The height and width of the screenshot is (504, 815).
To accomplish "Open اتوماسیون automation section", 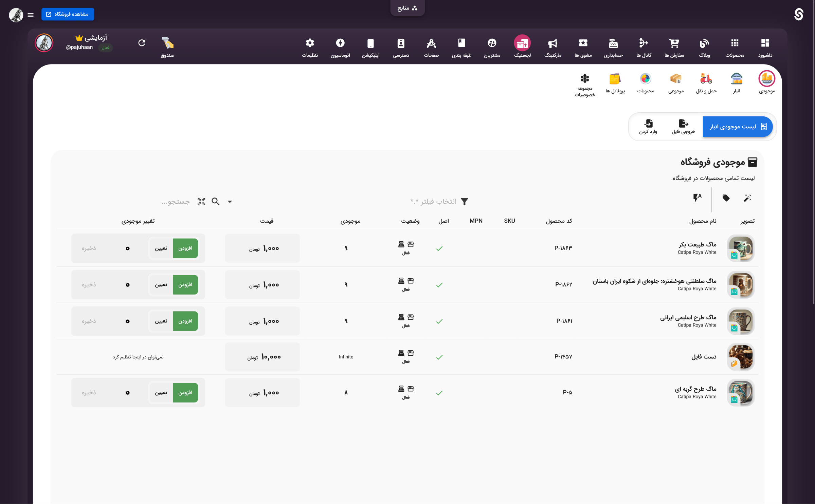I will [x=340, y=48].
